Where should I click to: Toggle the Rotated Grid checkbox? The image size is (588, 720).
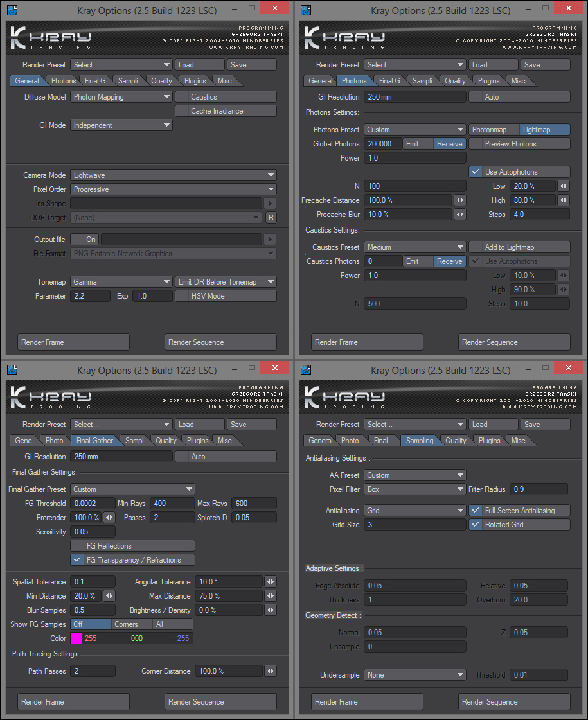[476, 525]
